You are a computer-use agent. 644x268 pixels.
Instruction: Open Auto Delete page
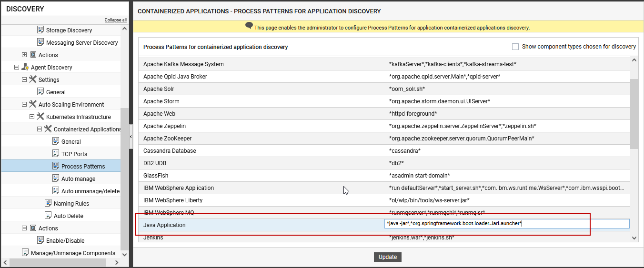(x=69, y=216)
